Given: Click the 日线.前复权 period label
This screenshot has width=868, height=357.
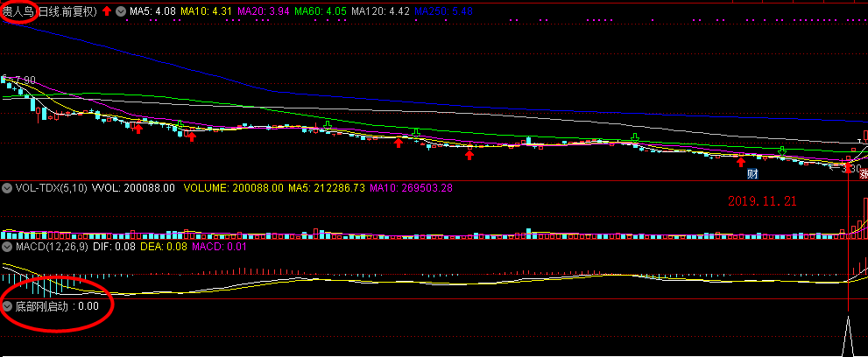Looking at the screenshot, I should point(67,10).
